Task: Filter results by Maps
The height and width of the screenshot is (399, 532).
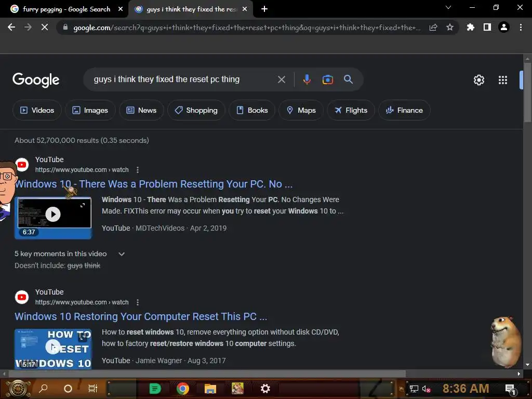Action: 301,110
